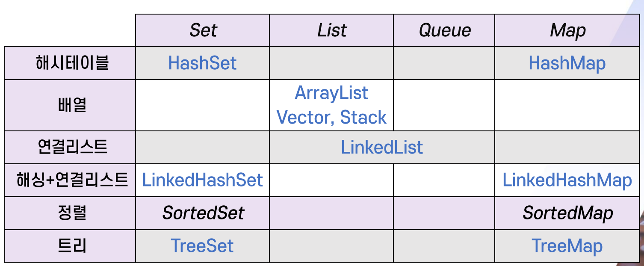Click the TreeSet entry
The image size is (644, 266).
(202, 246)
